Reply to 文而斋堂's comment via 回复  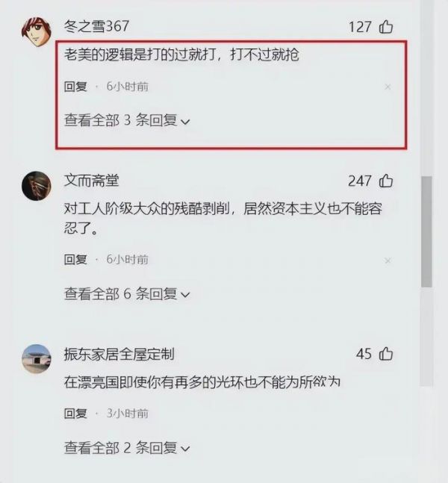(75, 260)
